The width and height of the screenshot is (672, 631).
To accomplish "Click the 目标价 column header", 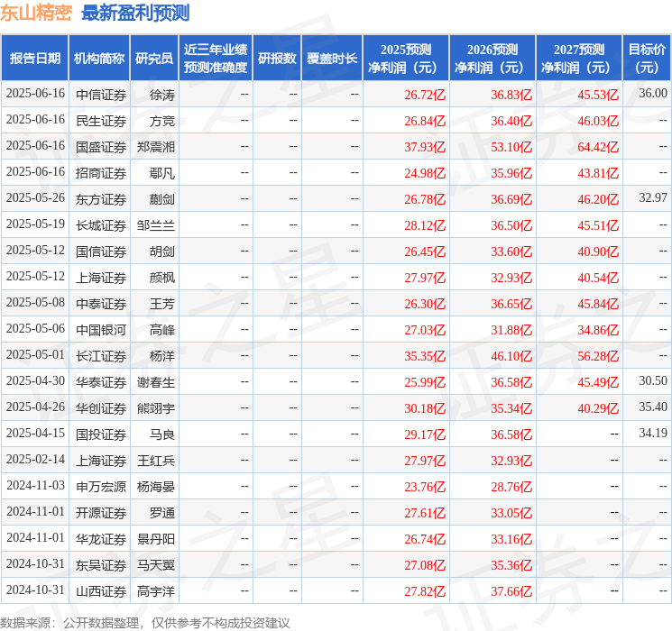I will (647, 59).
